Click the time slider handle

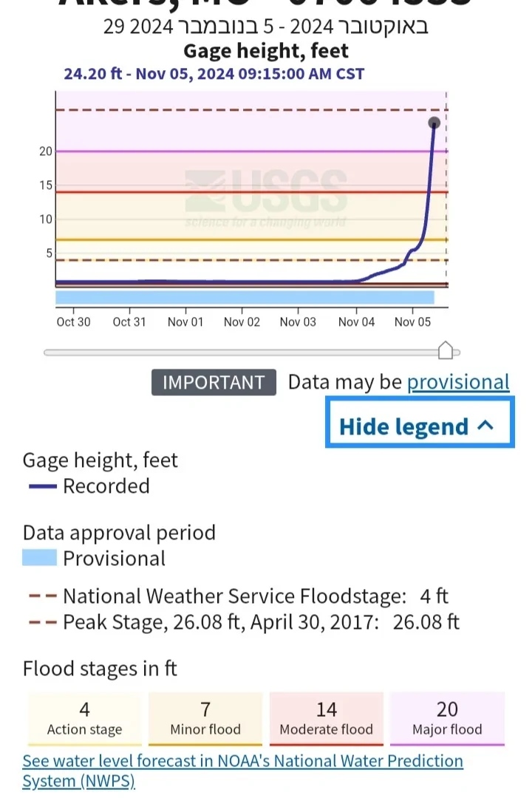coord(446,351)
